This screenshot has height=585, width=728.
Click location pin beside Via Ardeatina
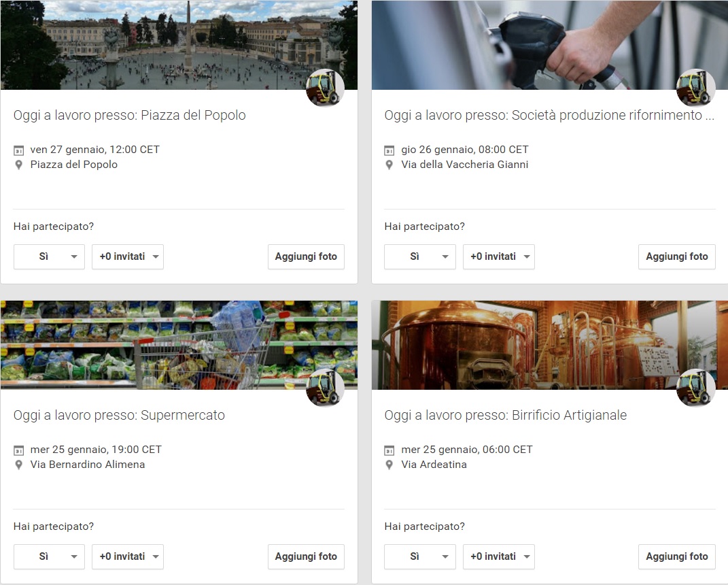(389, 465)
